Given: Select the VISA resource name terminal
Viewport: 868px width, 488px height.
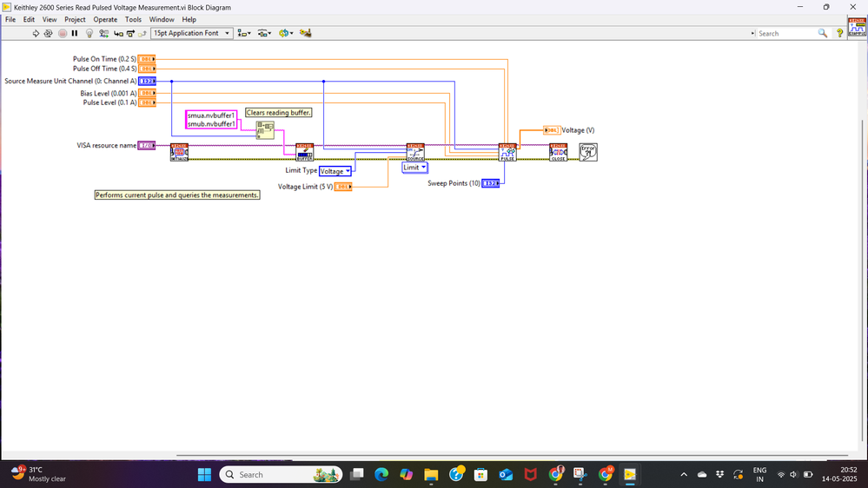Looking at the screenshot, I should point(147,146).
